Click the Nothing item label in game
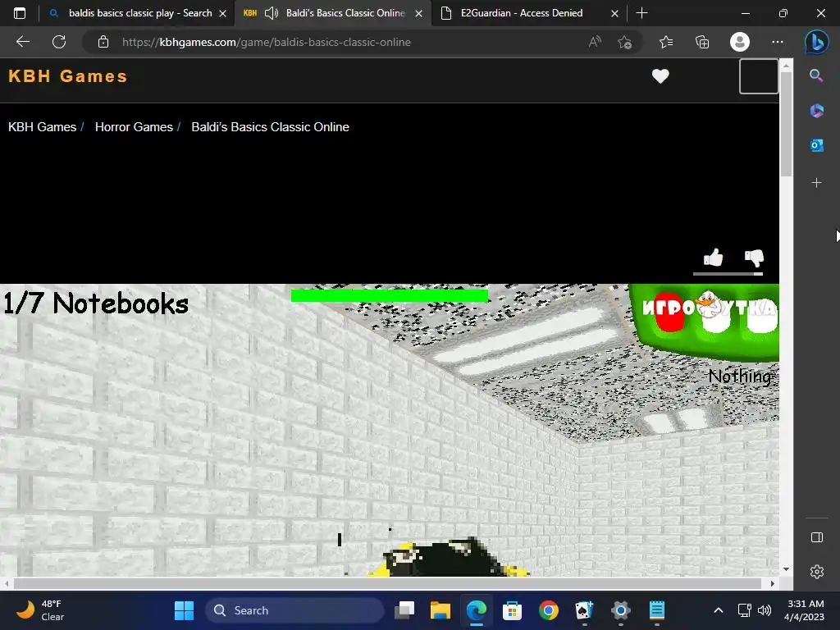Viewport: 840px width, 630px height. 740,377
